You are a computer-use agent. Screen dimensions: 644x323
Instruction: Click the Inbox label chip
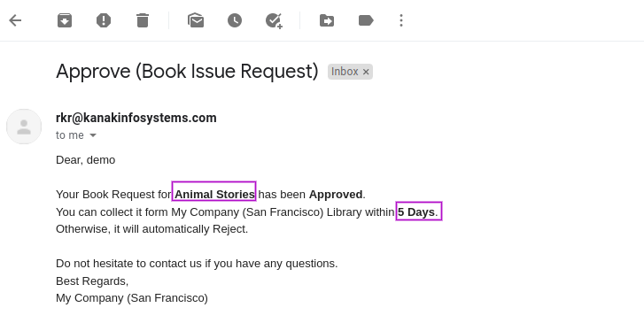(345, 72)
